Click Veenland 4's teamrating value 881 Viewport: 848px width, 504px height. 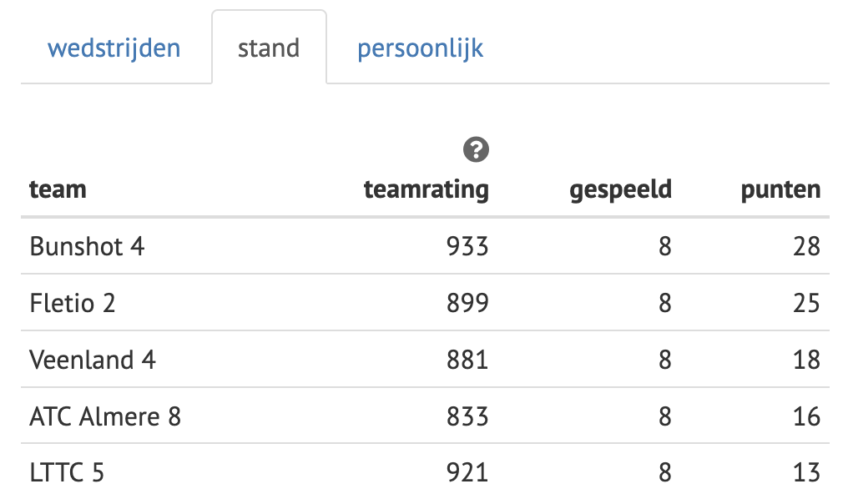pos(467,360)
